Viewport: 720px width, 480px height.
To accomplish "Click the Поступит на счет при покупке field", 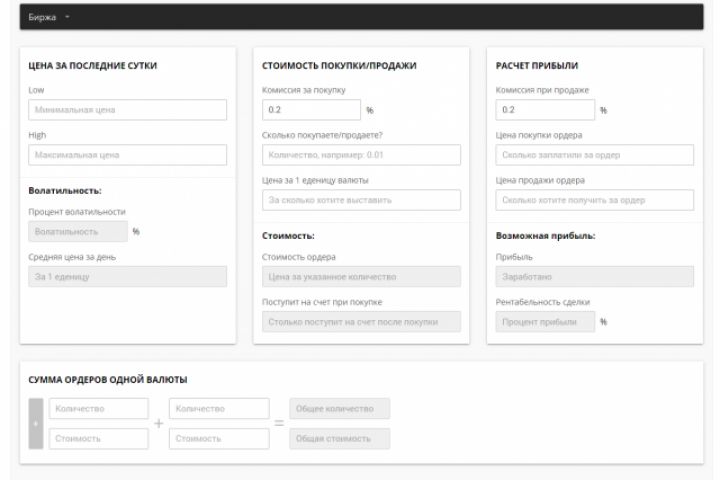I will click(x=361, y=322).
